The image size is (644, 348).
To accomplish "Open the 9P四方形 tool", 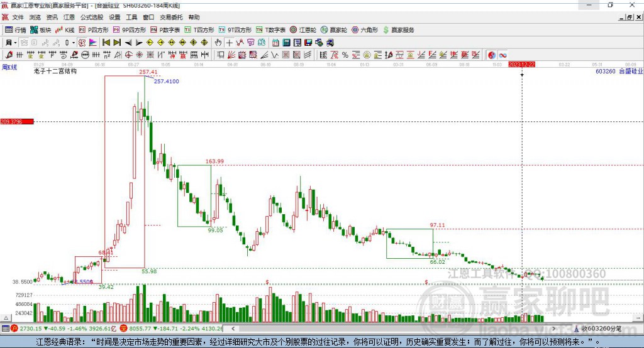I will pyautogui.click(x=130, y=30).
